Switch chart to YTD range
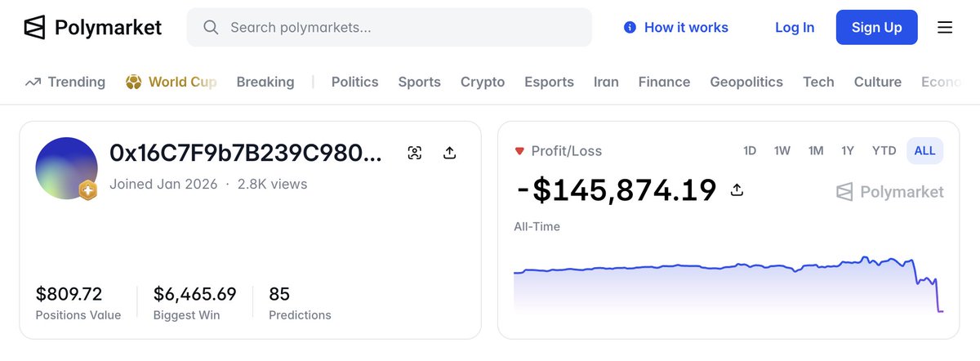Screen dimensions: 980x361 pyautogui.click(x=884, y=150)
